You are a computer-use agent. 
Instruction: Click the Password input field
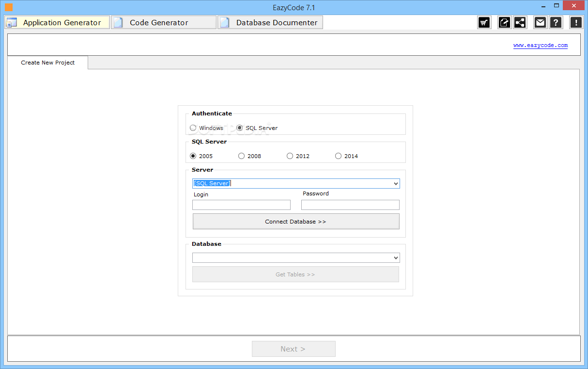[350, 205]
